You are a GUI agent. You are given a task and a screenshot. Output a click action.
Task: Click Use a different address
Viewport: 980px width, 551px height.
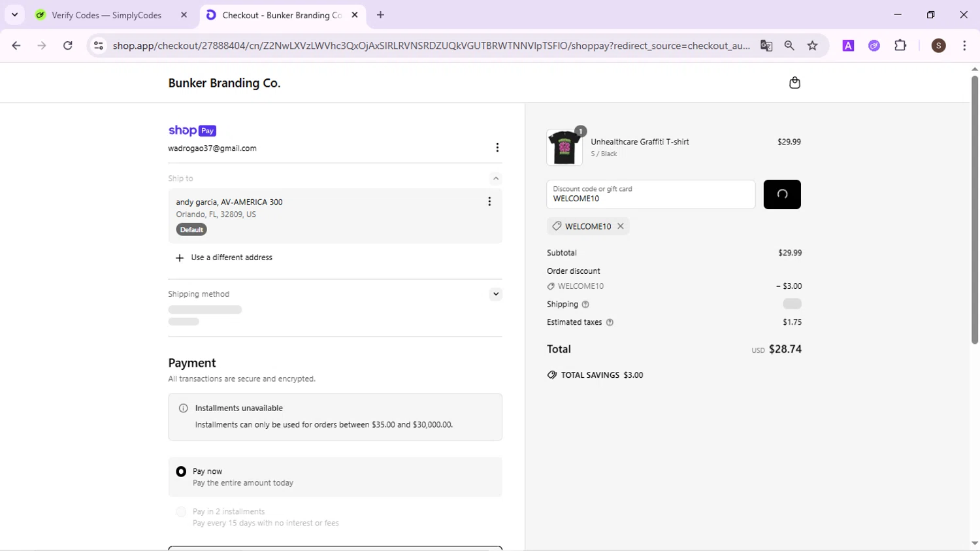pyautogui.click(x=232, y=258)
